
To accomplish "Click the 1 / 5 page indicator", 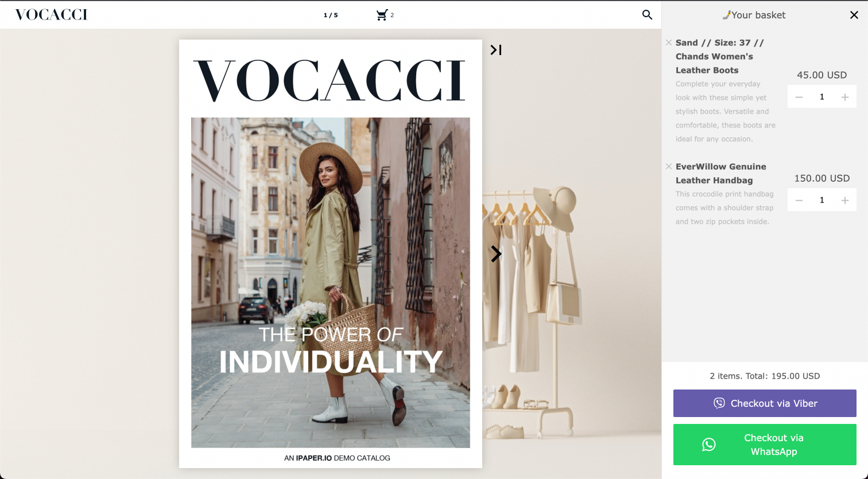I will [331, 15].
